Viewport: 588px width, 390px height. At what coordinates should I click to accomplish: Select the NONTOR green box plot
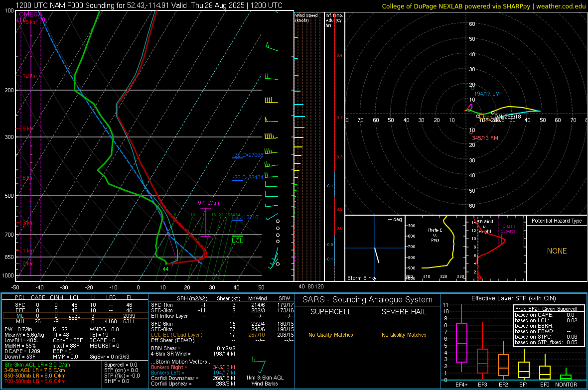566,375
